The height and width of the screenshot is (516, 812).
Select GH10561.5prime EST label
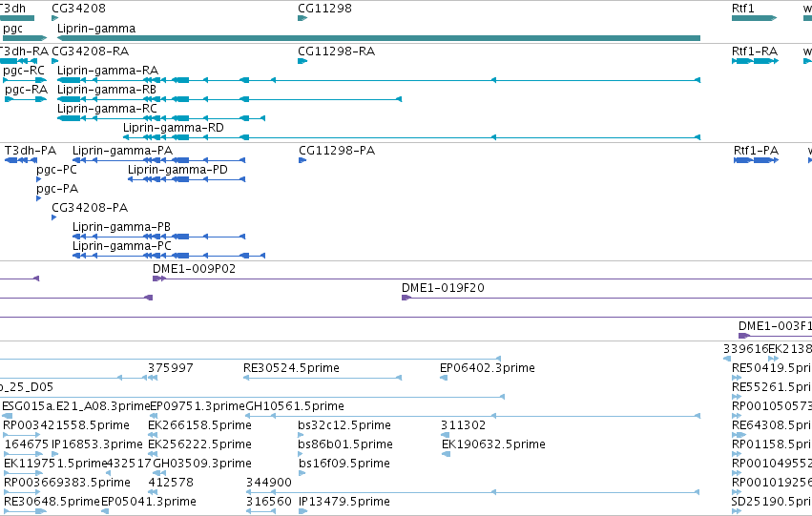pos(295,407)
